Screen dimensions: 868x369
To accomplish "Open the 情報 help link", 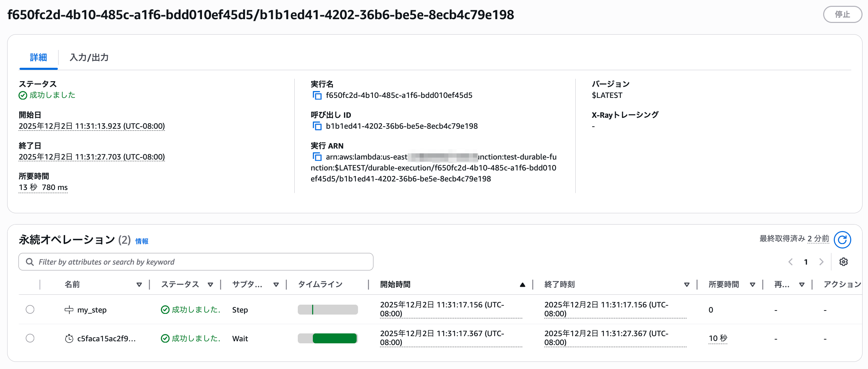I will (x=142, y=241).
